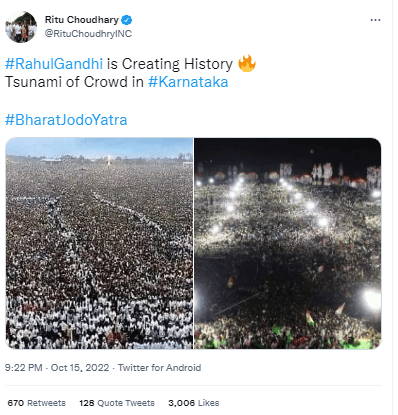Click the blue verified badge icon

tap(126, 20)
